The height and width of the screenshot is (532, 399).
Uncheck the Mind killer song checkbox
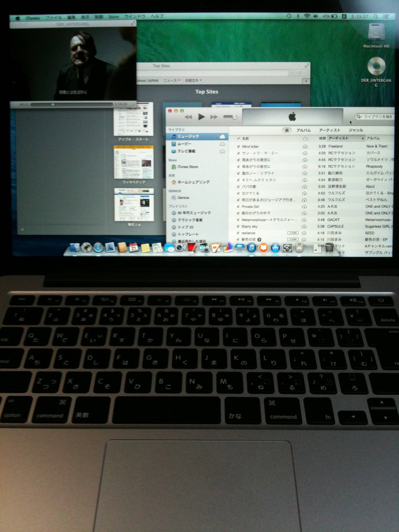238,147
